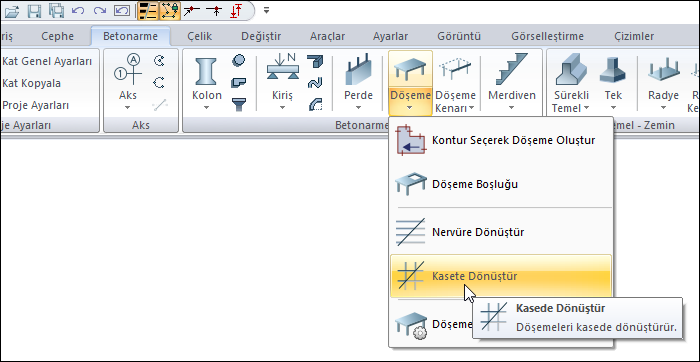700x362 pixels.
Task: Toggle the diagonal-arrow node snap button
Action: click(x=192, y=11)
